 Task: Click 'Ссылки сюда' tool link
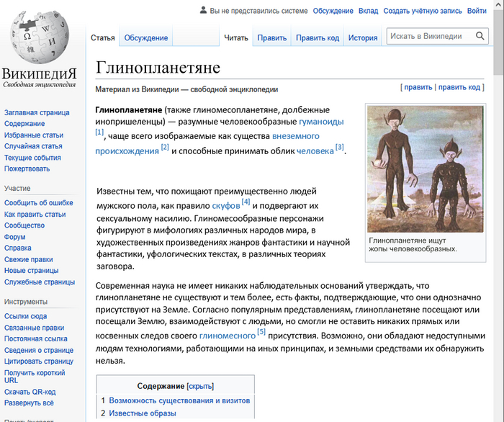pos(25,316)
